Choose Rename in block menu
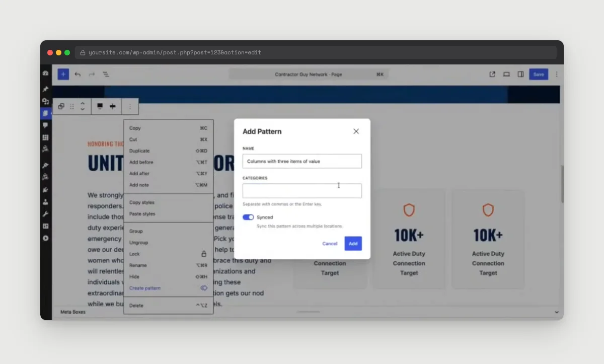Viewport: 604px width, 364px height. point(169,265)
